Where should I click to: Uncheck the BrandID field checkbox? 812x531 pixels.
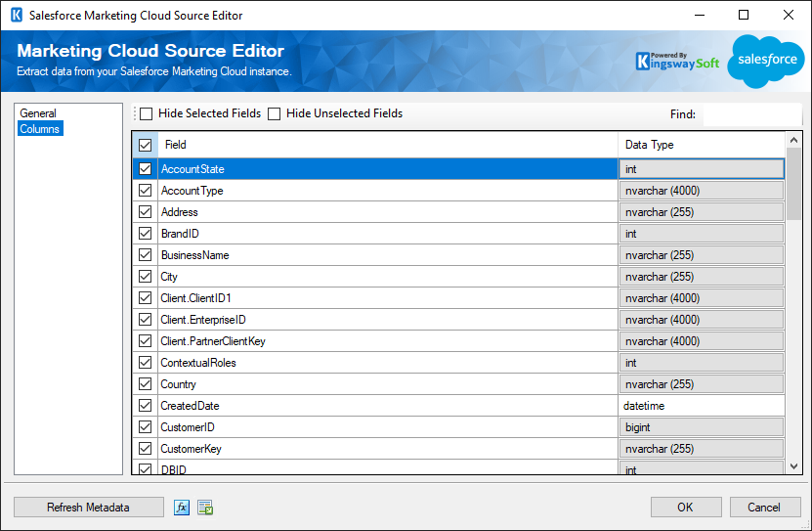coord(145,234)
